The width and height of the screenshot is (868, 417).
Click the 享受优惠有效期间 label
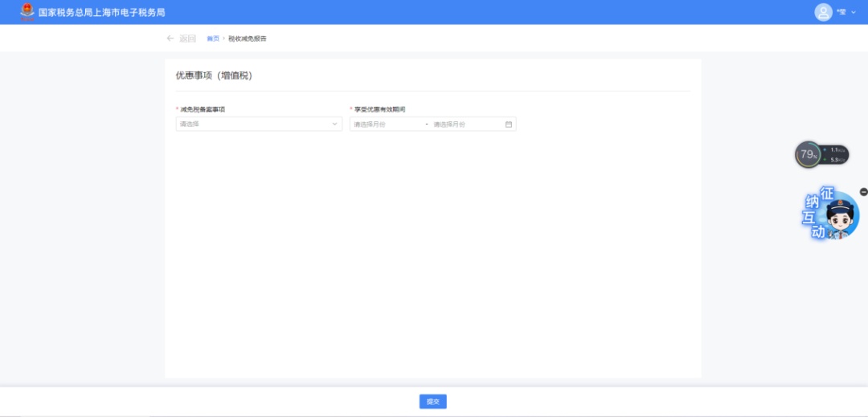coord(379,109)
